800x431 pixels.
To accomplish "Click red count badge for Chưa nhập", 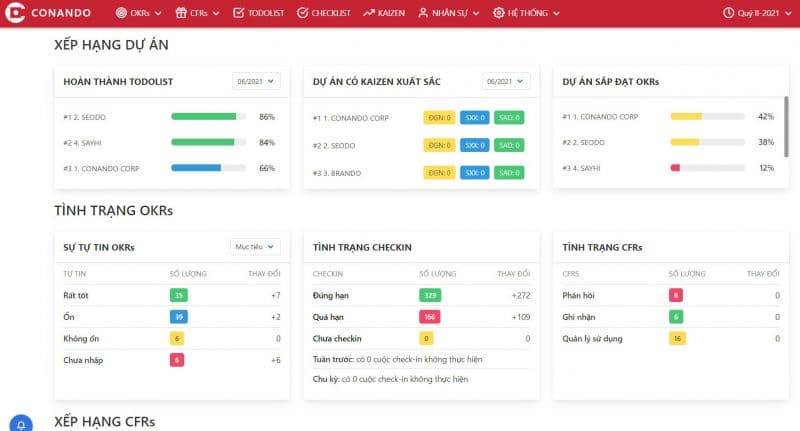I will click(x=177, y=360).
